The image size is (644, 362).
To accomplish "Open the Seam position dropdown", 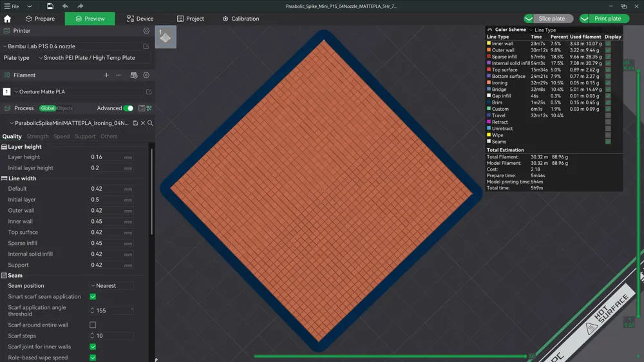I will point(111,285).
